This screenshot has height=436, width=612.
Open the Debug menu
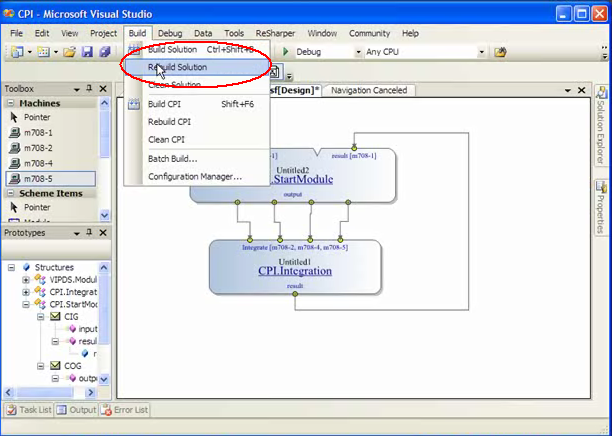[x=170, y=34]
